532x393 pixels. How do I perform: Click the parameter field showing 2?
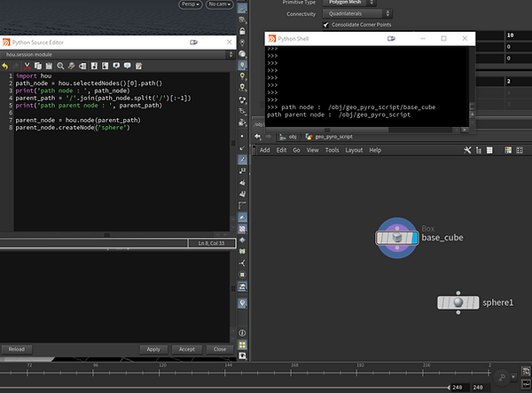click(518, 82)
